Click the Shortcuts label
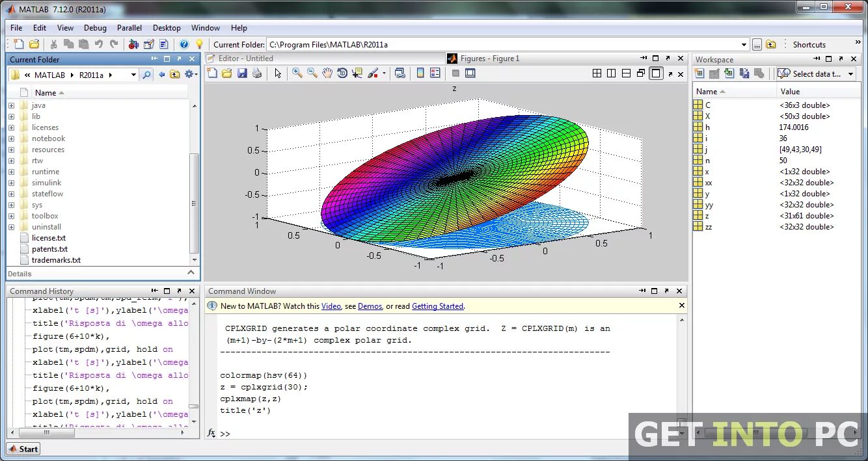 pos(809,44)
